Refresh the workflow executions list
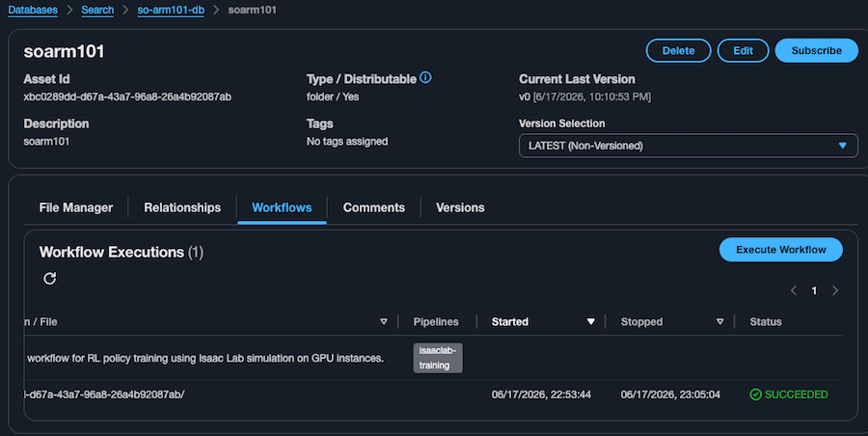Screen dimensions: 868x436 point(50,278)
